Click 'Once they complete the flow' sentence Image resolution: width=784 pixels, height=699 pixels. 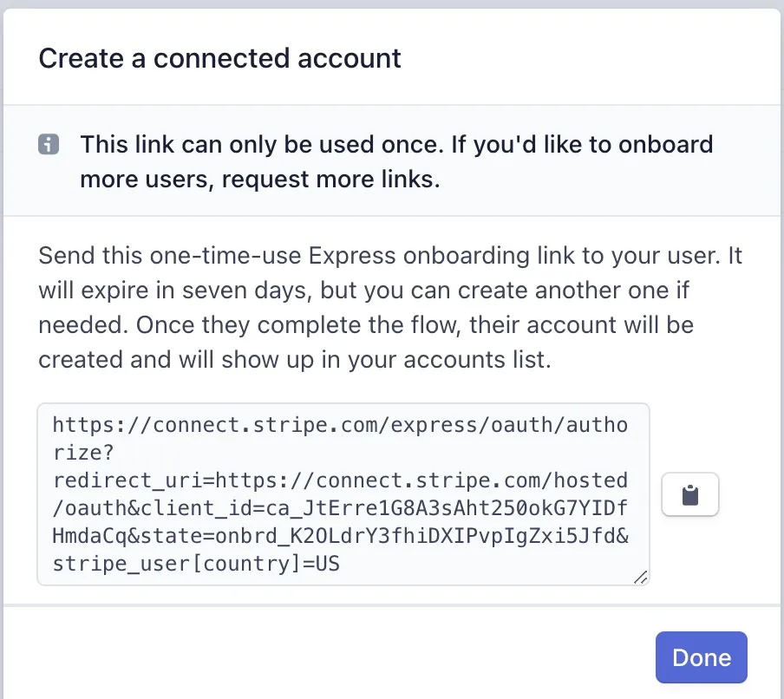pos(298,325)
